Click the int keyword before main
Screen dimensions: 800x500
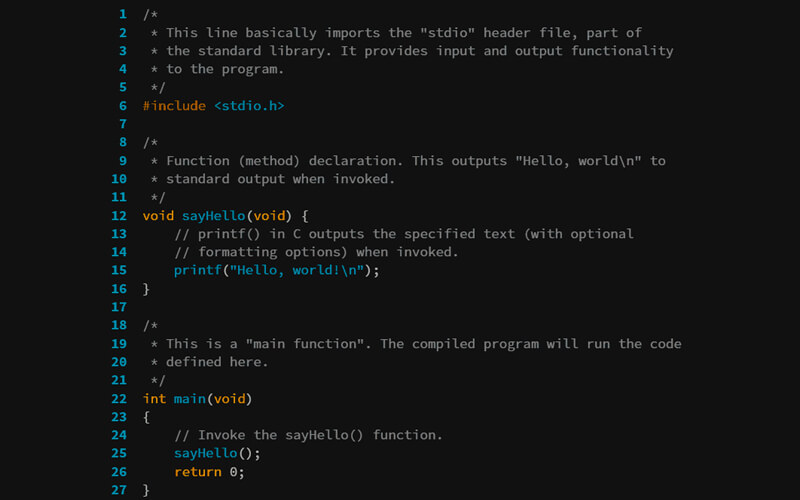pos(154,399)
